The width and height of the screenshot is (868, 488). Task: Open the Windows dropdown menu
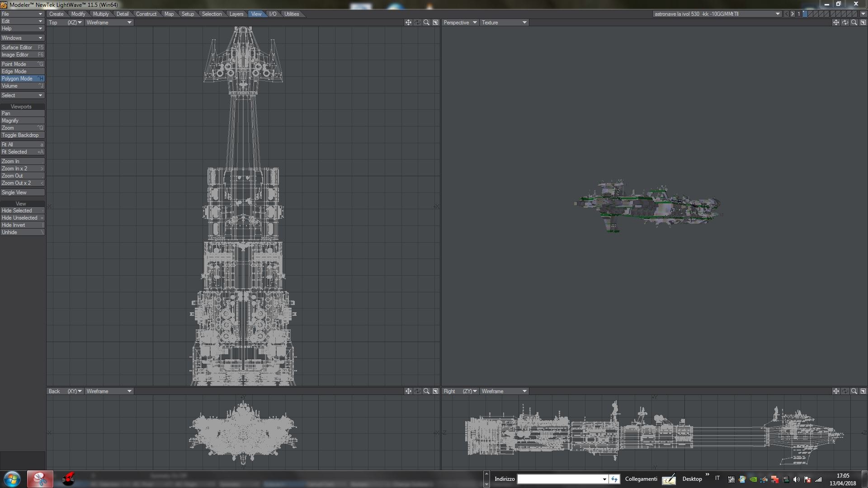[22, 38]
